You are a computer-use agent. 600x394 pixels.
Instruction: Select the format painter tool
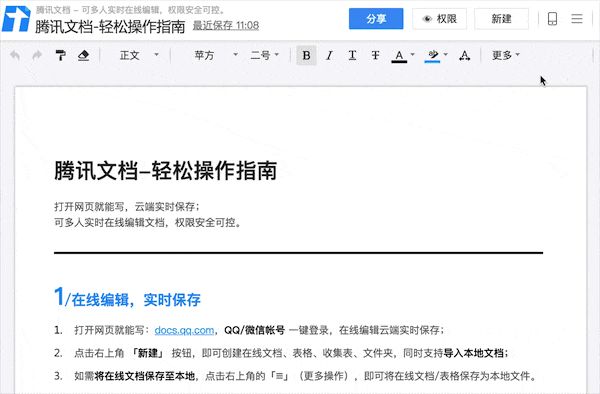(60, 55)
